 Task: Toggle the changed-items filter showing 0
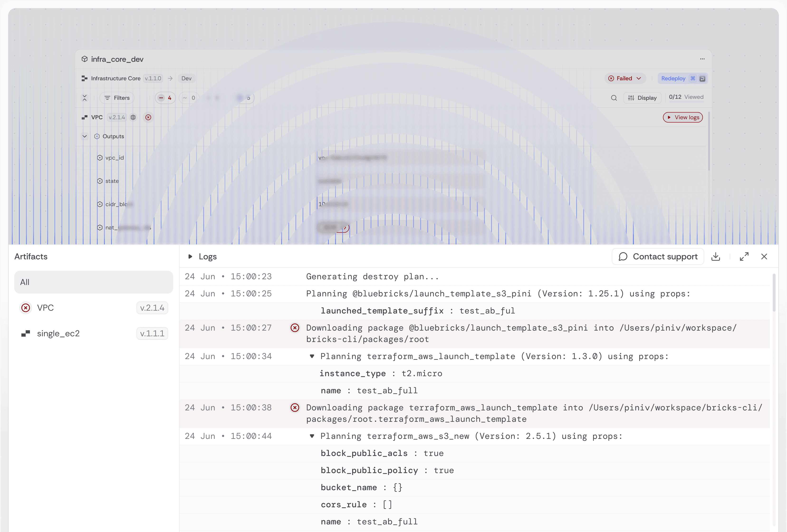coord(189,98)
